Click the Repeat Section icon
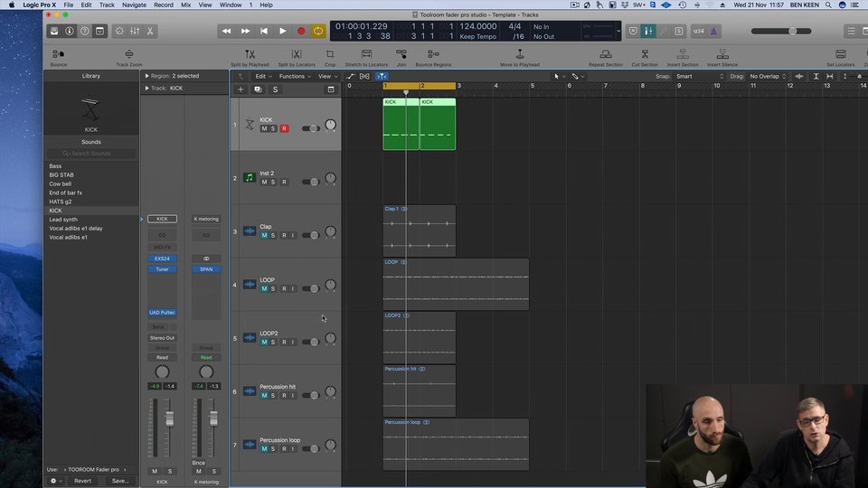 pyautogui.click(x=606, y=54)
